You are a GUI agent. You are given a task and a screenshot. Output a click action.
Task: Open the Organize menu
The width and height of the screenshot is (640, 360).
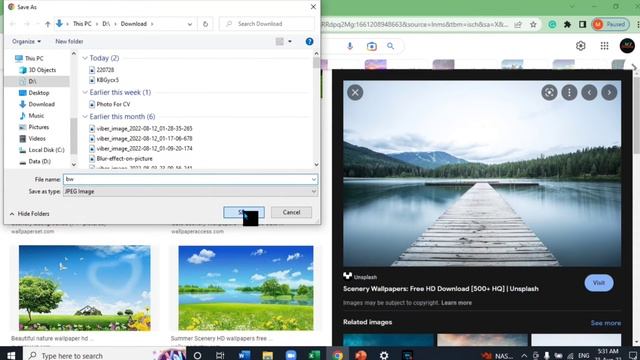point(27,41)
